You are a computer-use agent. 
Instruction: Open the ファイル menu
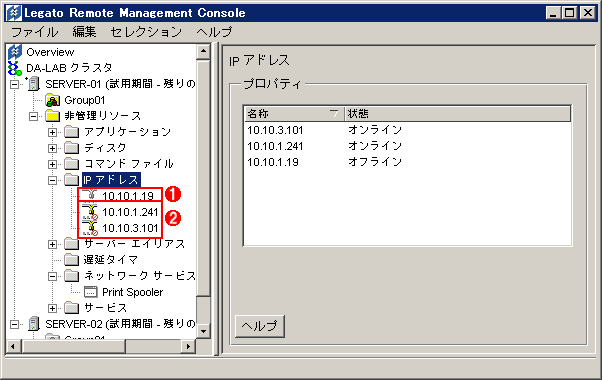tap(35, 32)
